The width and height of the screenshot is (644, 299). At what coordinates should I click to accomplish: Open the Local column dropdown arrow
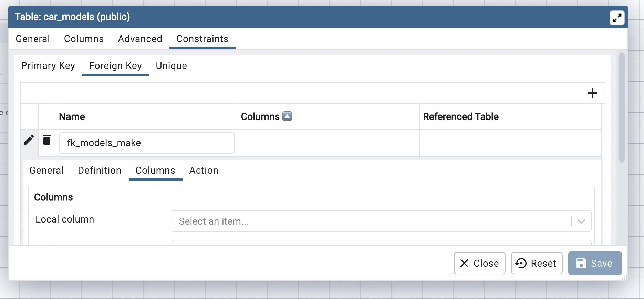pos(581,221)
